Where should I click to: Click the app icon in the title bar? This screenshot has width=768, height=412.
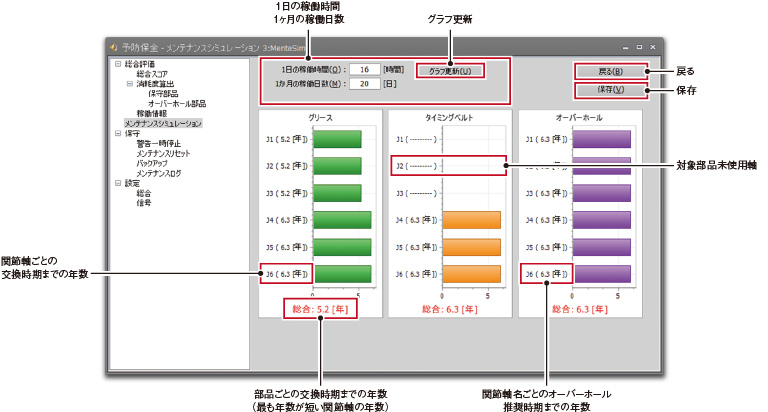[114, 46]
